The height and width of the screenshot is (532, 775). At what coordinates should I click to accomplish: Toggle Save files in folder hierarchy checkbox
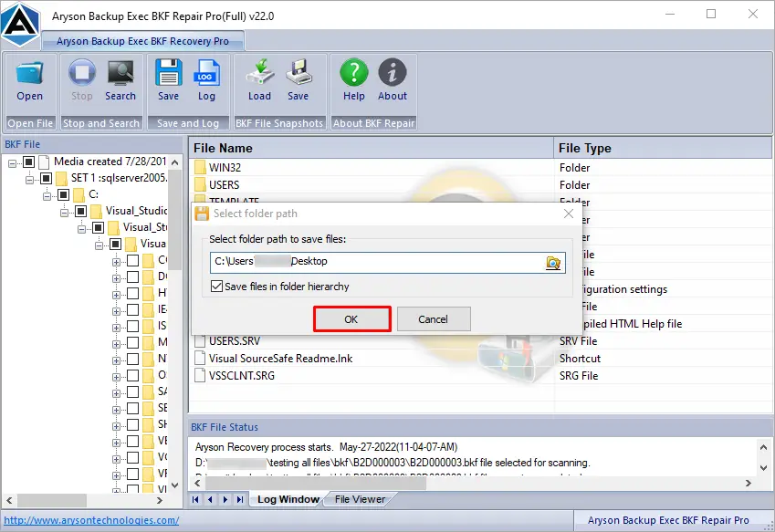[216, 286]
